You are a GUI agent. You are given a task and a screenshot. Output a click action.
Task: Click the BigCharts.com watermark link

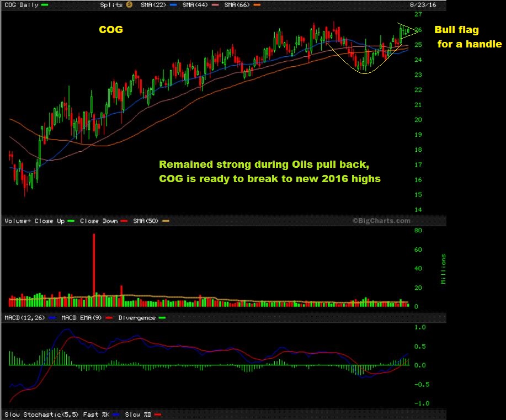coord(381,221)
